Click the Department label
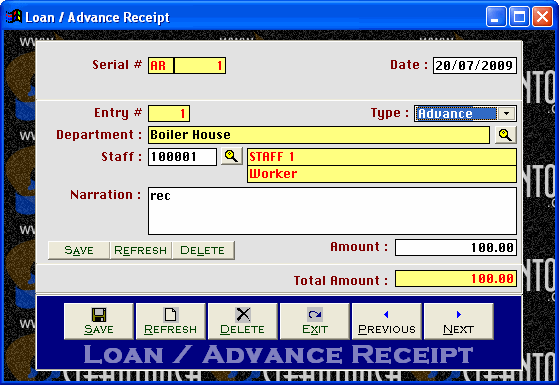The width and height of the screenshot is (559, 385). tap(99, 135)
